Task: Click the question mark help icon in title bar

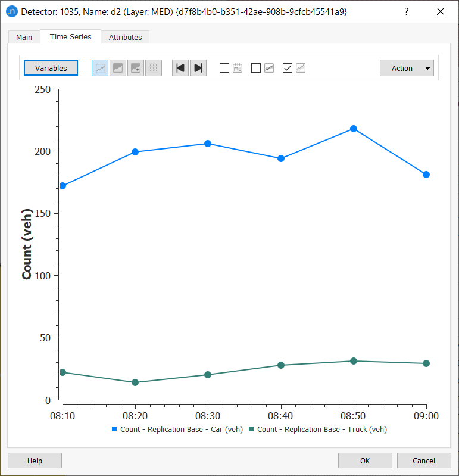Action: [407, 11]
